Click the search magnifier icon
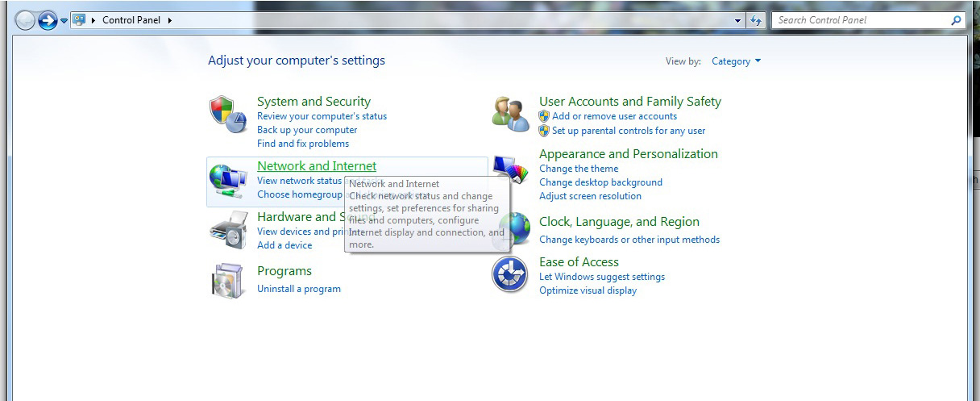This screenshot has height=401, width=980. click(x=956, y=20)
